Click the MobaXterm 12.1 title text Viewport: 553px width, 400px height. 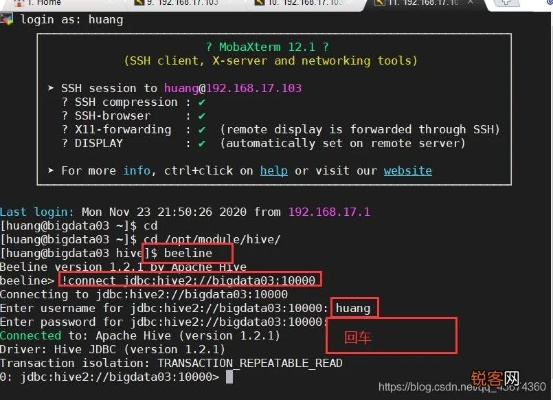[267, 47]
